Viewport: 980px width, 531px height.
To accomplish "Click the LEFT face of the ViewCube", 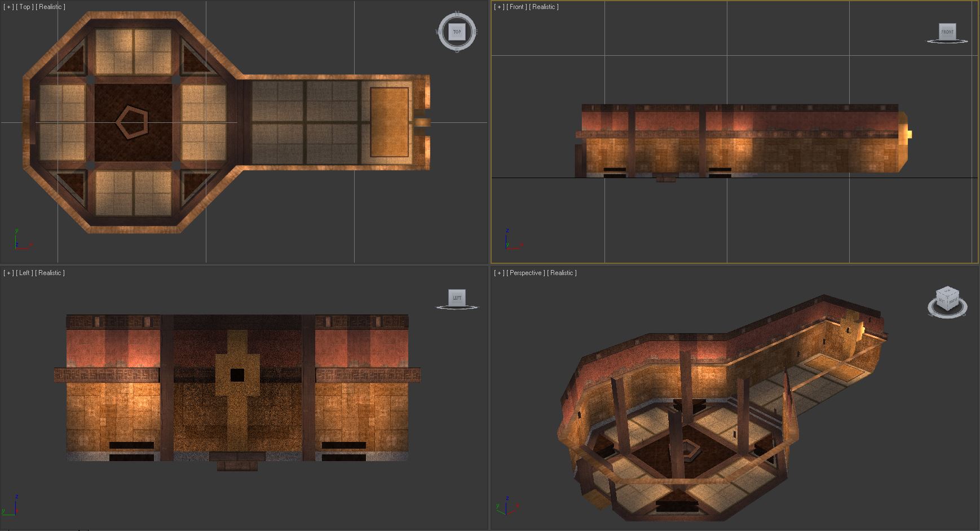I will (x=457, y=298).
